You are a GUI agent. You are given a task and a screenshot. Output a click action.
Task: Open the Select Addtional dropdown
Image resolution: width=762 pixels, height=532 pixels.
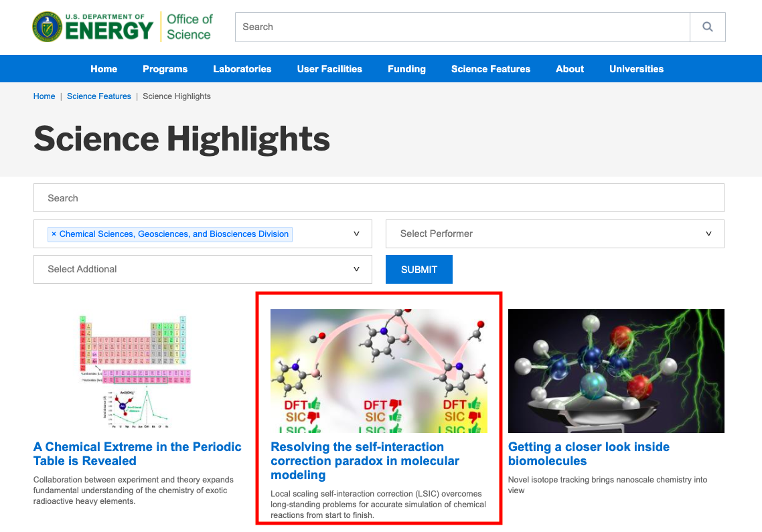click(x=203, y=269)
